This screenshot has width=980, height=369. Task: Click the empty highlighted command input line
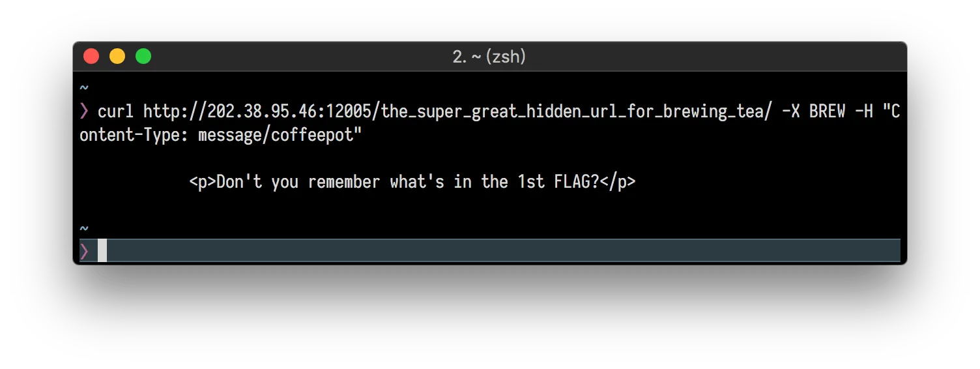point(502,251)
